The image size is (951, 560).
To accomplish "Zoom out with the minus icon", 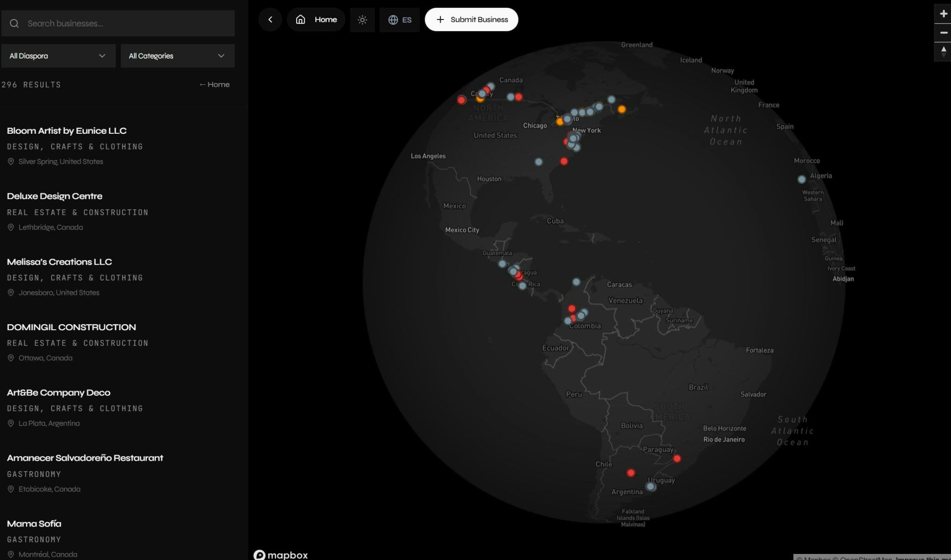I will (944, 33).
